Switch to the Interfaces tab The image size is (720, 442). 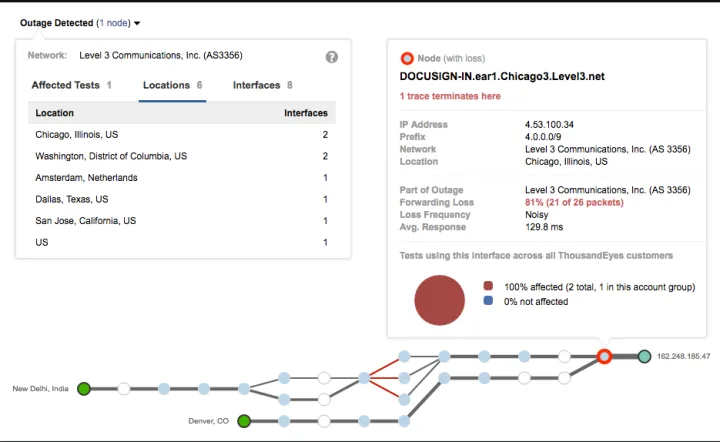262,85
